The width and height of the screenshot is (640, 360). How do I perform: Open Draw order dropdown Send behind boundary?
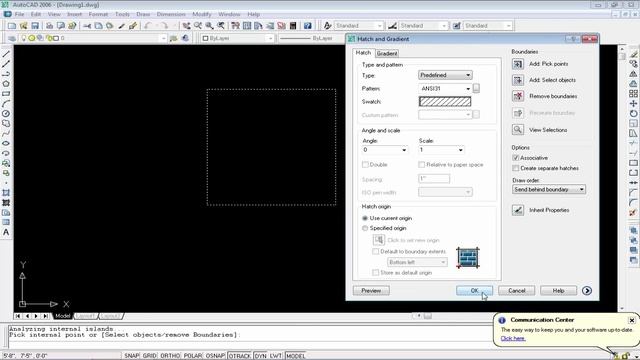(549, 189)
